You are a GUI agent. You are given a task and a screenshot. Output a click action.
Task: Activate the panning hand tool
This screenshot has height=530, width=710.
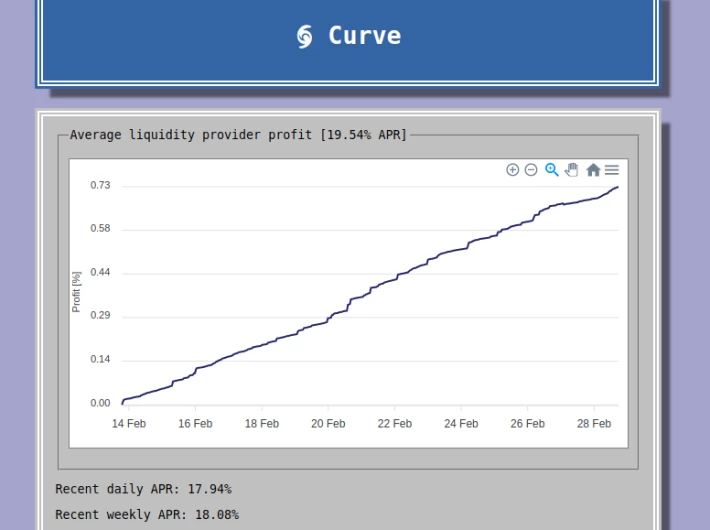(x=572, y=170)
